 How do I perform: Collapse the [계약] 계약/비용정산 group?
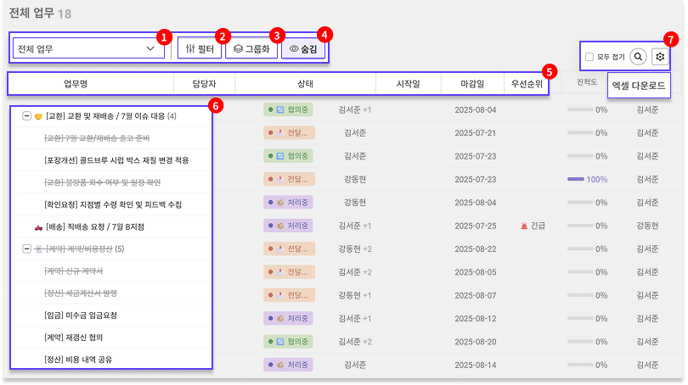click(x=27, y=249)
